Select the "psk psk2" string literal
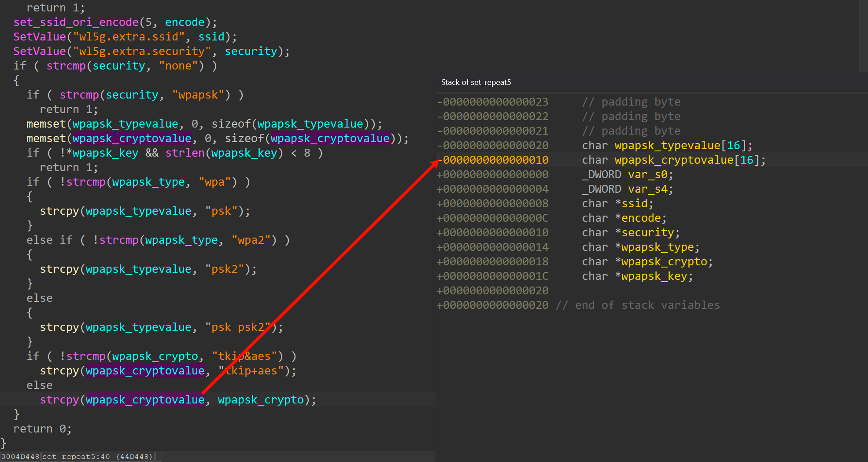This screenshot has height=462, width=868. 241,327
